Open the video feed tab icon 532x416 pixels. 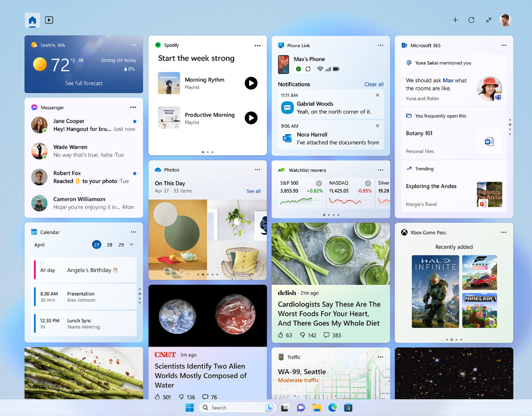pos(49,20)
